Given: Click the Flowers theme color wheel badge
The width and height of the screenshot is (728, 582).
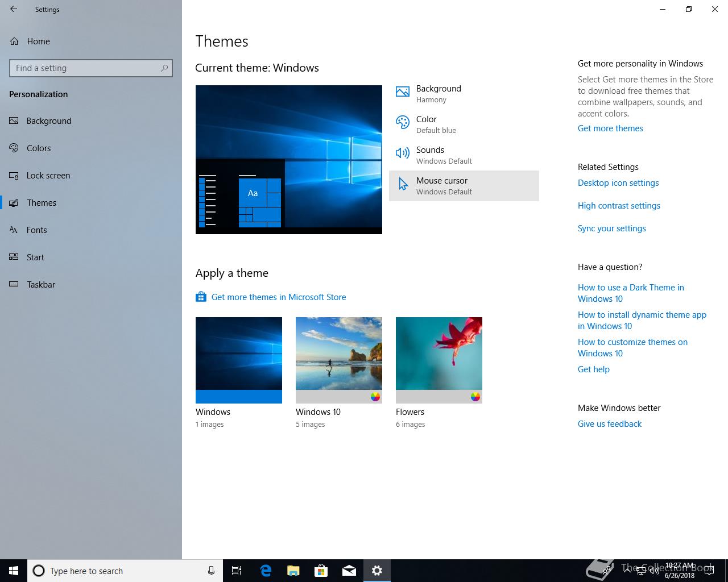Looking at the screenshot, I should click(x=475, y=397).
